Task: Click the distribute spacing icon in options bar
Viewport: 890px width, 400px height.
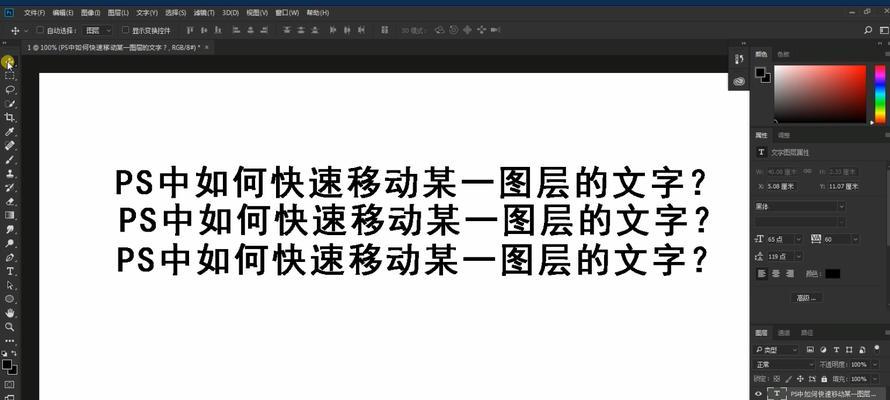Action: pos(385,30)
